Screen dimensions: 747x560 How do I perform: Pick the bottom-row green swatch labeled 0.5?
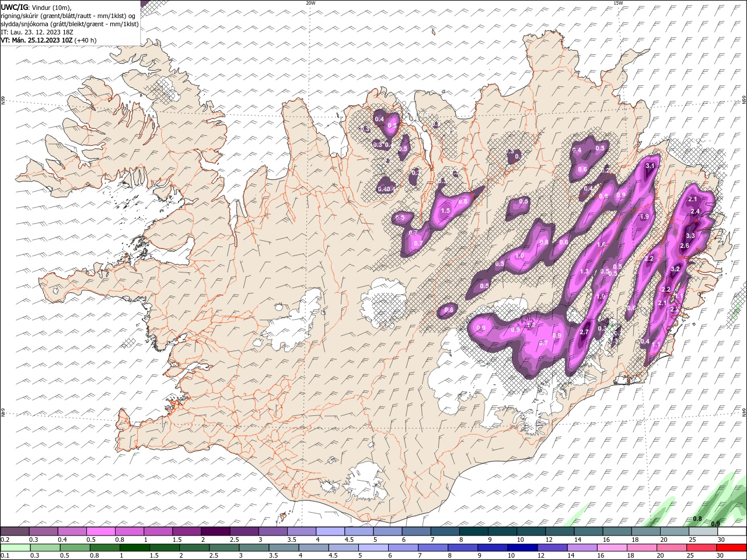[x=75, y=547]
